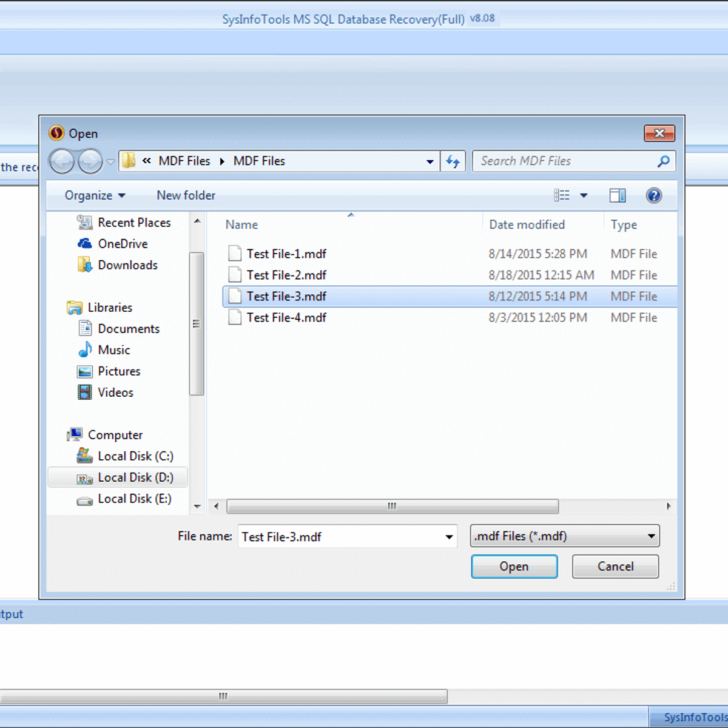Toggle the preview pane icon
Image resolution: width=728 pixels, height=728 pixels.
(617, 195)
